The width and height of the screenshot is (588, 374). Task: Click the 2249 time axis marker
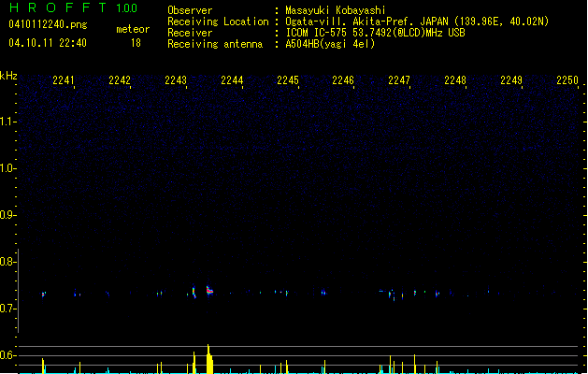coord(511,79)
